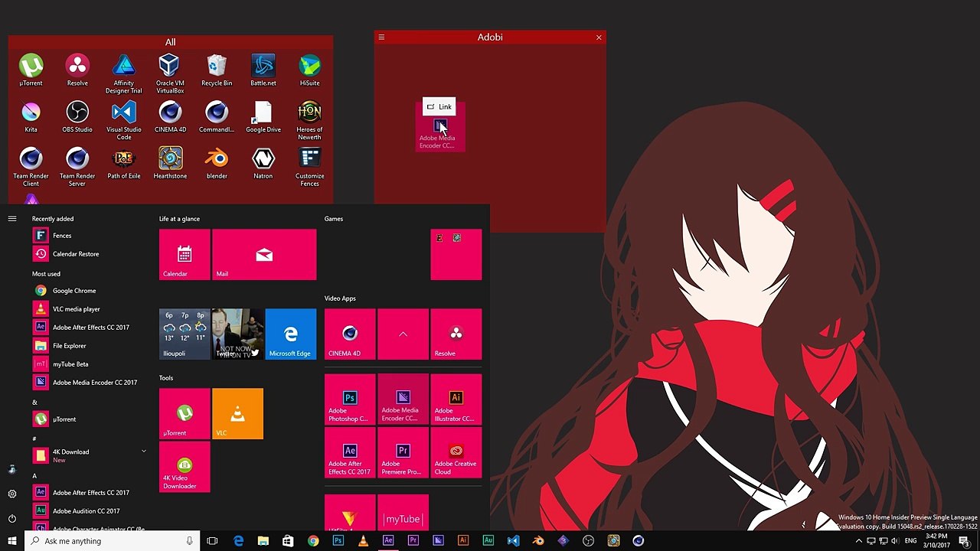Click the microphone icon in search box

click(189, 541)
